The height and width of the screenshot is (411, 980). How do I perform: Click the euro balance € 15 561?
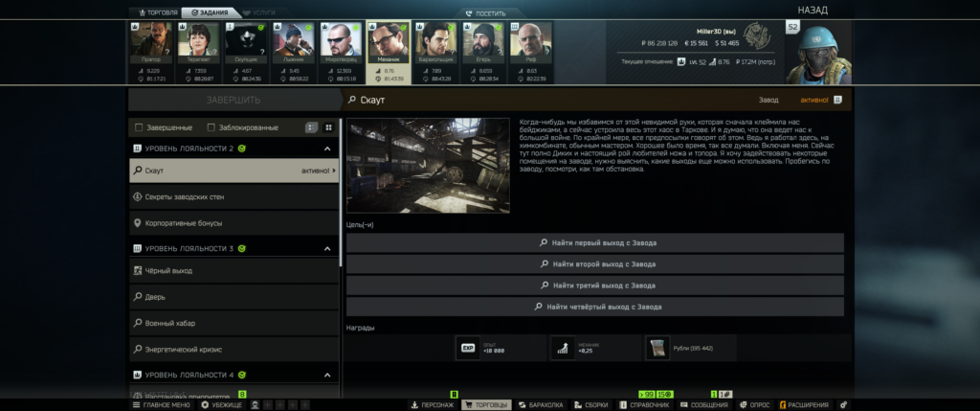pos(697,43)
